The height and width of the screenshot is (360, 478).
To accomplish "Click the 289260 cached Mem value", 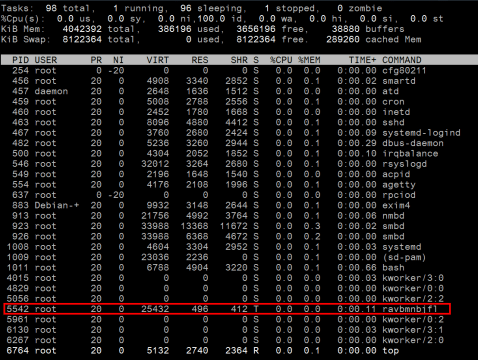I will coord(343,40).
